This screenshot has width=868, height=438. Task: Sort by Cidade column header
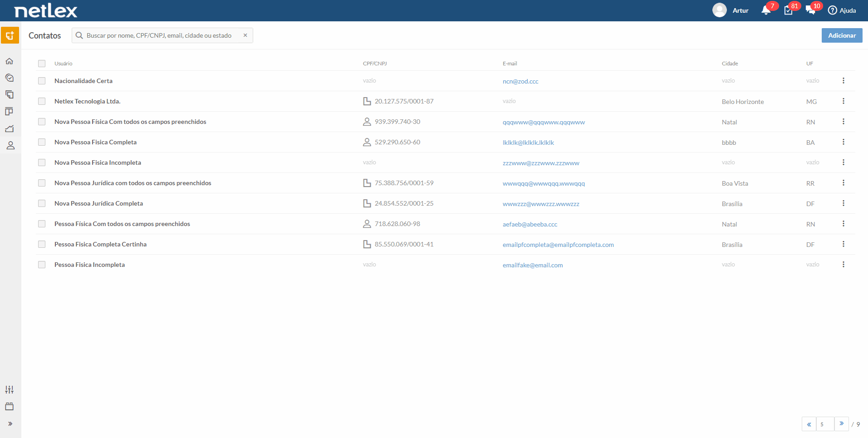pos(730,64)
